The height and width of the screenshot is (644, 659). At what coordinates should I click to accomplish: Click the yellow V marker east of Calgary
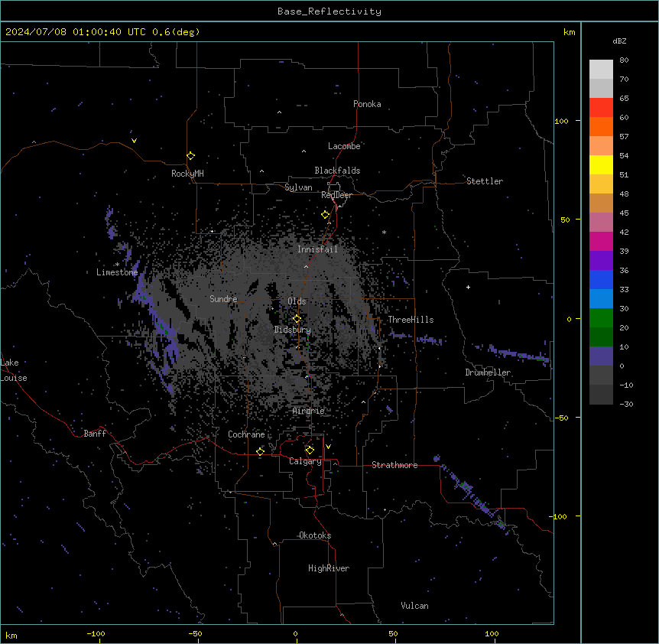coord(328,447)
